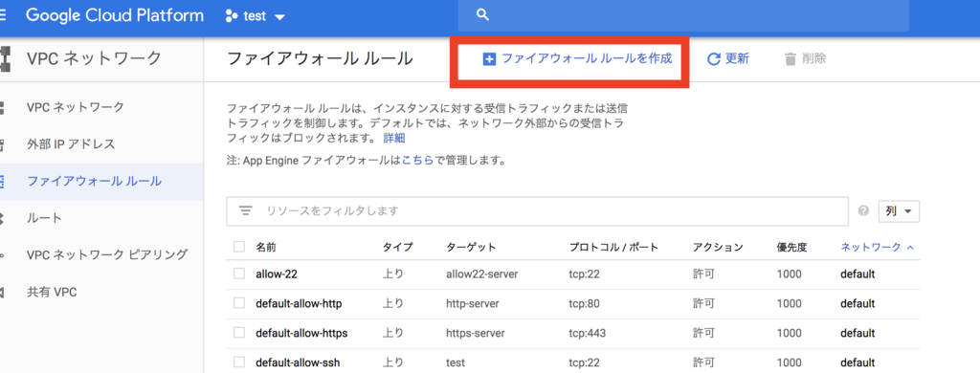
Task: Click the ファイアウォール ルール sidebar icon
Action: tap(2, 182)
